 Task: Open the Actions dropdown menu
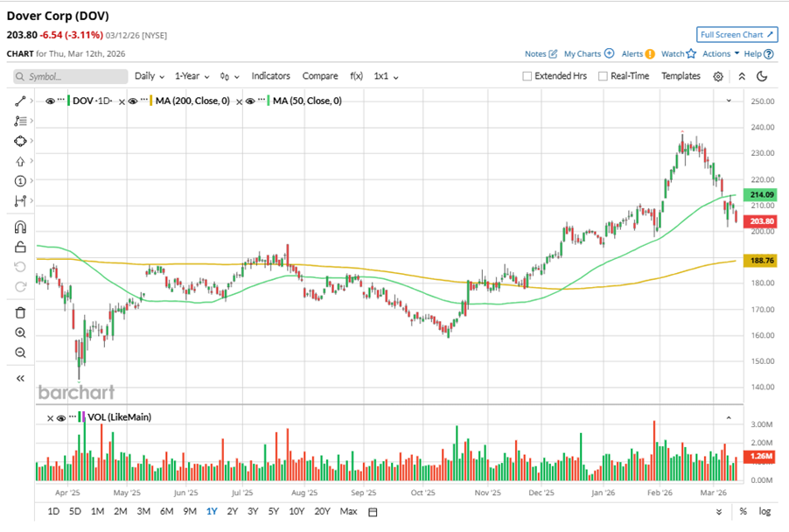[721, 53]
